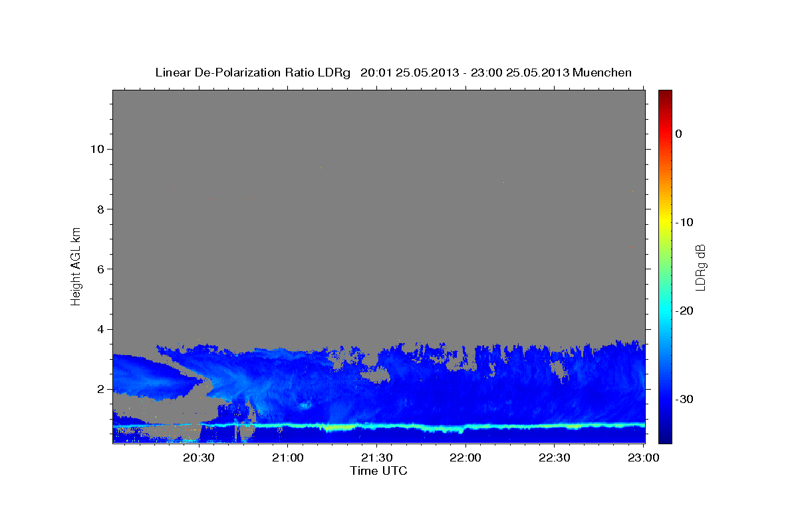Image resolution: width=798 pixels, height=532 pixels.
Task: Click the station name 'Muenchen' in the title
Action: click(602, 72)
